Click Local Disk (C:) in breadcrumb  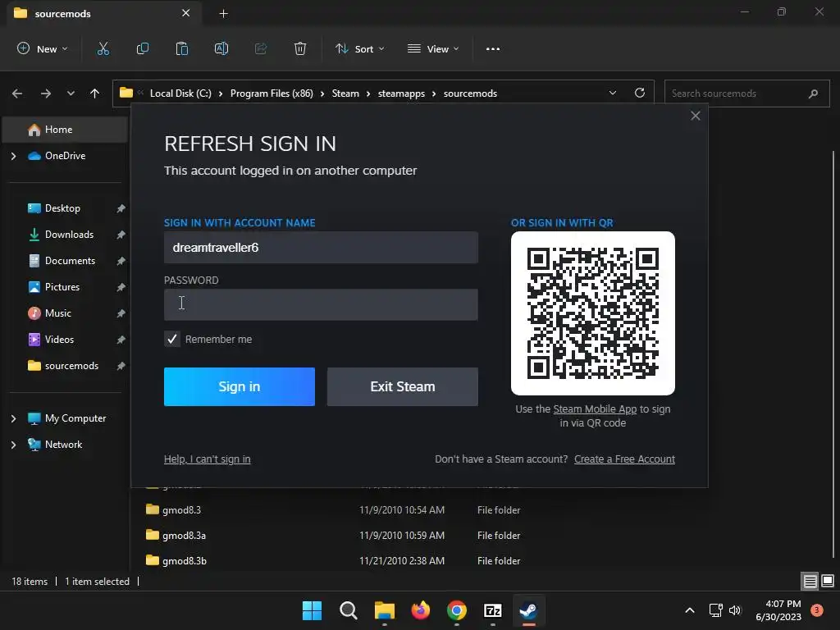(x=180, y=94)
